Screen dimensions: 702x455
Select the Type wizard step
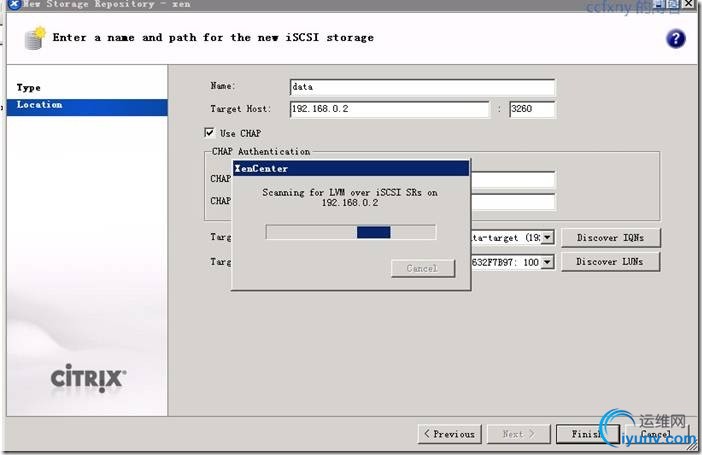click(29, 87)
